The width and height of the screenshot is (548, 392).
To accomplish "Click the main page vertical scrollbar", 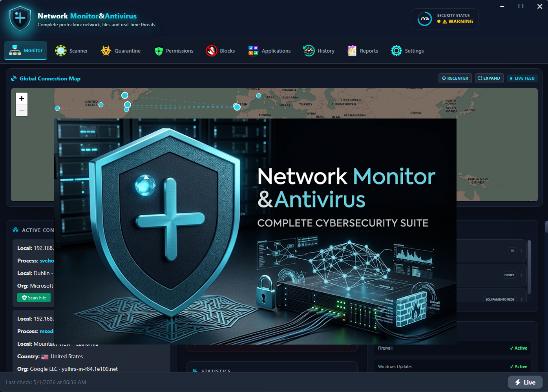I will pos(546,227).
